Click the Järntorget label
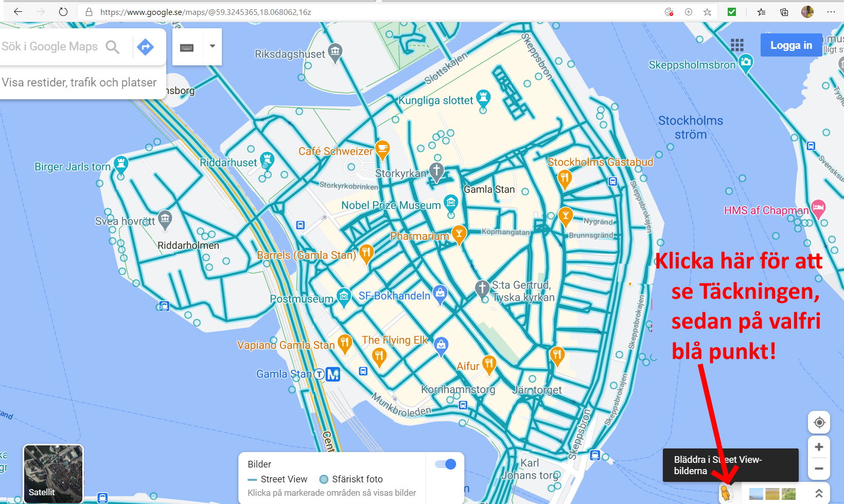The image size is (844, 504). tap(537, 390)
